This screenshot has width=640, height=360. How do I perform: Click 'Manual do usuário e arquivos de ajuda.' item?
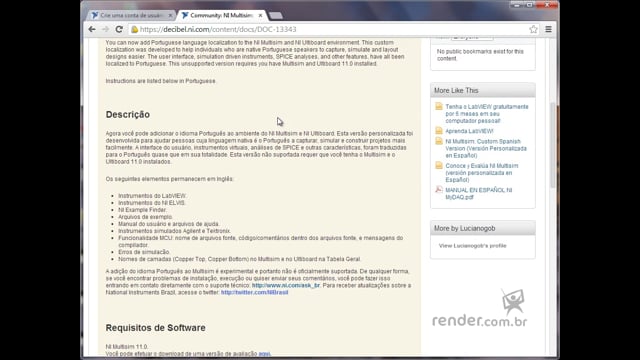point(169,224)
